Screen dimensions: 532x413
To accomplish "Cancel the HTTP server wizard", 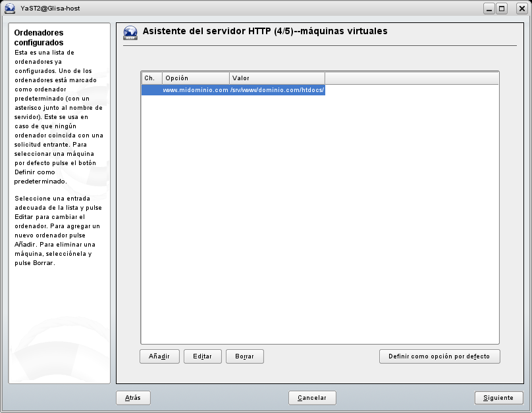I will [312, 398].
